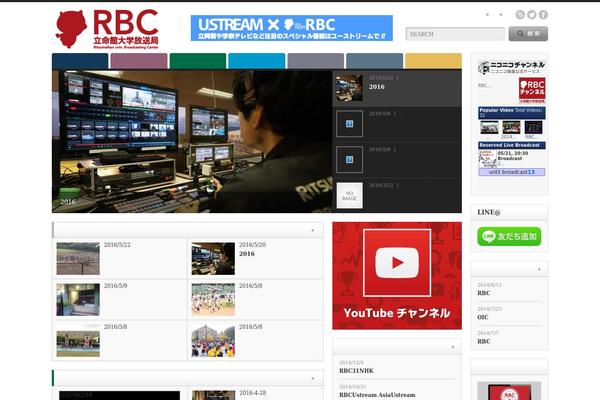This screenshot has width=600, height=400.
Task: Click the RBC broadcasting center logo
Action: pos(107,29)
